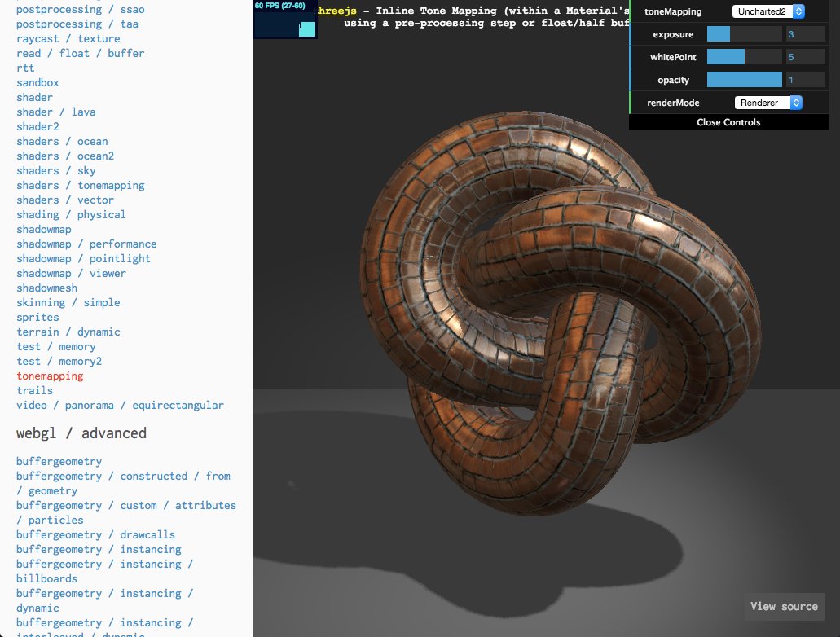Open the sprites example
The height and width of the screenshot is (637, 840).
37,317
